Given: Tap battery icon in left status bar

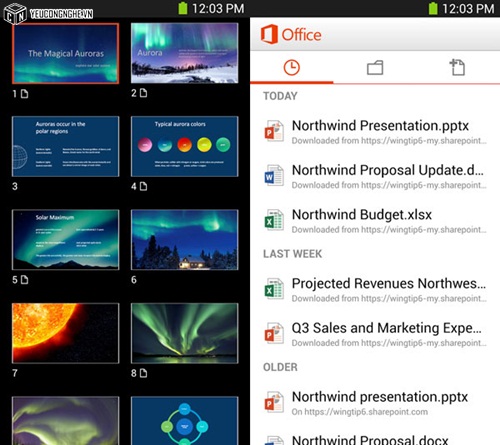Looking at the screenshot, I should (x=183, y=8).
